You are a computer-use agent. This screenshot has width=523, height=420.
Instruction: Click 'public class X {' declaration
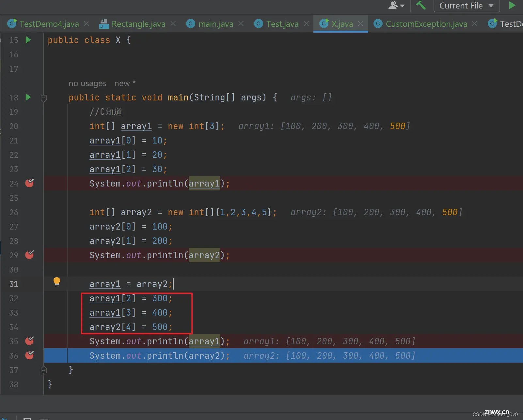pyautogui.click(x=89, y=40)
